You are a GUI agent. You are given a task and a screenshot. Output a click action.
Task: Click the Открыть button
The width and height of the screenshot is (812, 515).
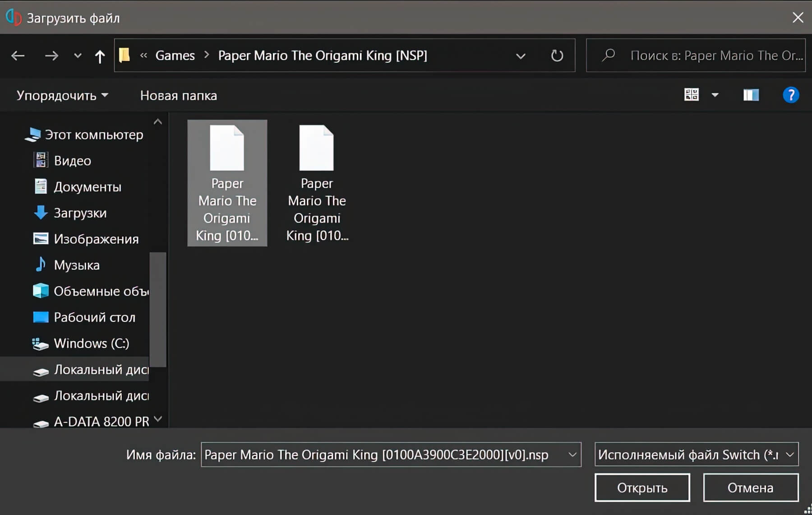click(x=642, y=487)
